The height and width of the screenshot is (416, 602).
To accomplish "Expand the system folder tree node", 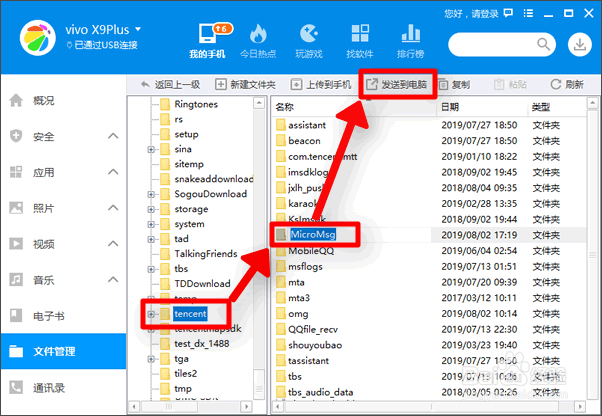I will coord(151,224).
